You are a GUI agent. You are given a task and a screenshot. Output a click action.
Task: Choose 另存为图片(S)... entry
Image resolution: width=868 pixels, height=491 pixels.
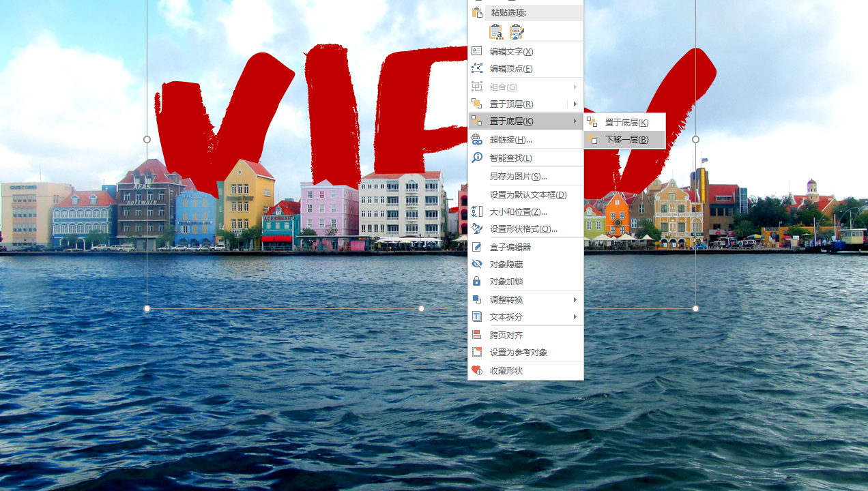click(x=518, y=176)
